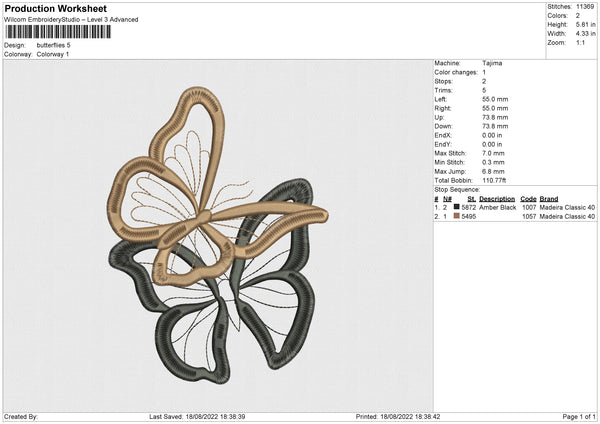Select the Down value 73.8 mm
Image resolution: width=600 pixels, height=424 pixels.
495,126
